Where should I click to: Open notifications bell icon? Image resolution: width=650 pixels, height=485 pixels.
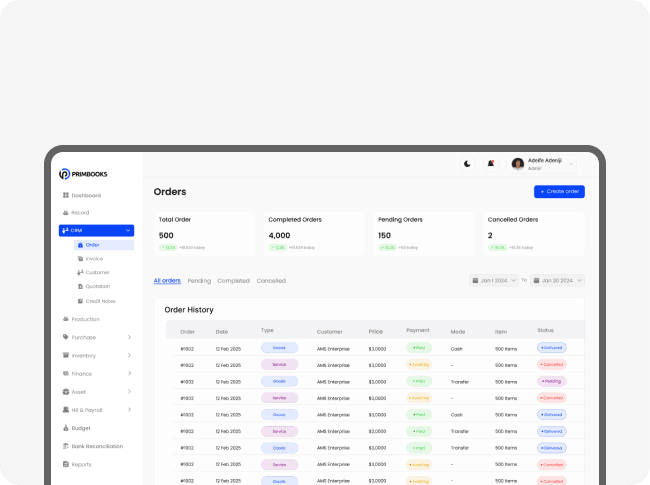tap(491, 164)
